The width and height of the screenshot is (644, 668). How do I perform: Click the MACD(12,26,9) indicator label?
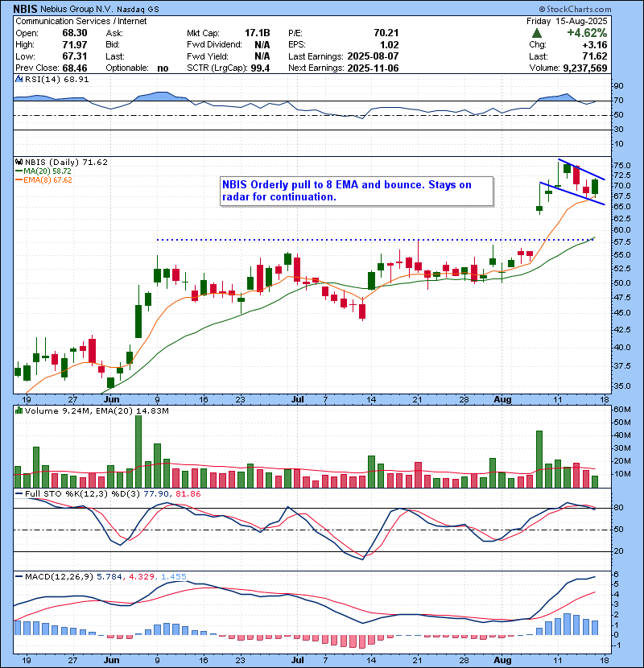pyautogui.click(x=59, y=576)
